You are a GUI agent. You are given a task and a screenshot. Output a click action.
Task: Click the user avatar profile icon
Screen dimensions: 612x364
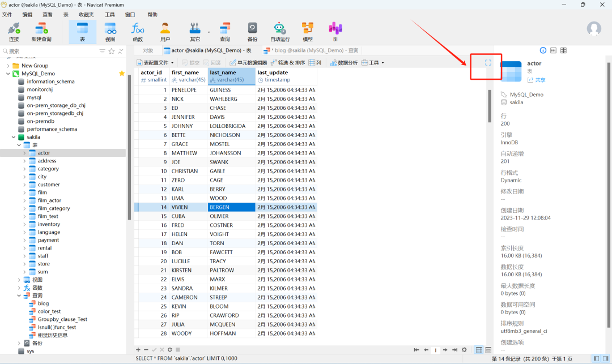coord(594,28)
